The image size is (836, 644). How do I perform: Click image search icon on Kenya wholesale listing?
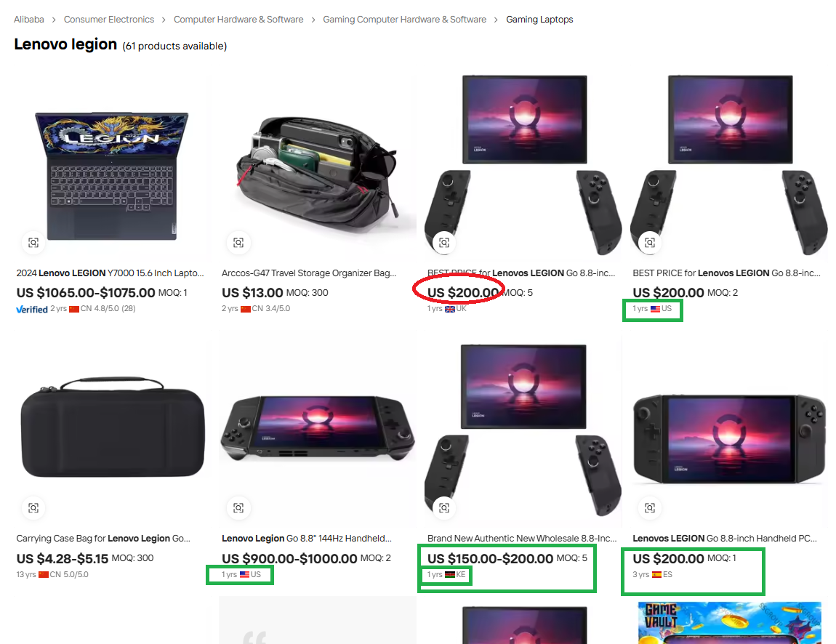[x=444, y=507]
